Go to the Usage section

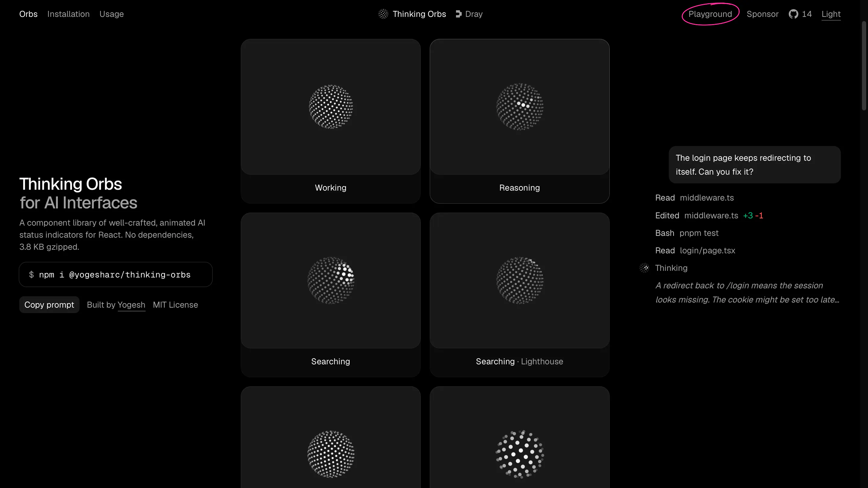point(112,14)
